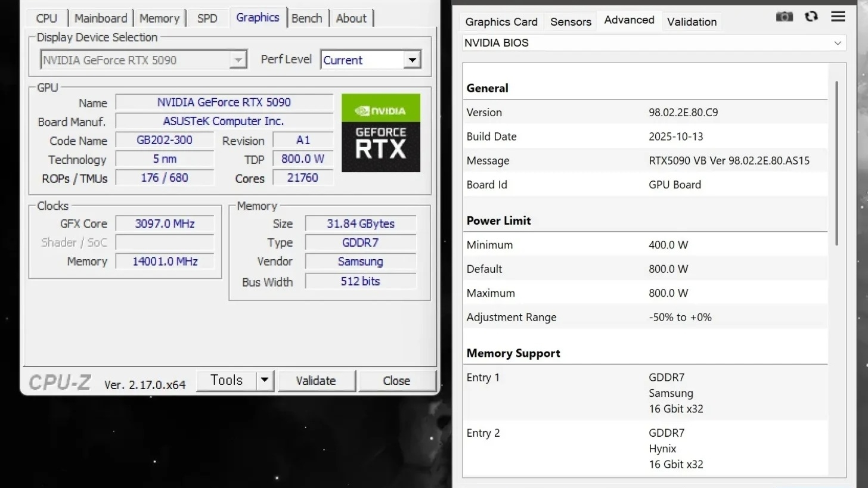Click the GPU-Z refresh icon
This screenshot has width=868, height=488.
[811, 17]
